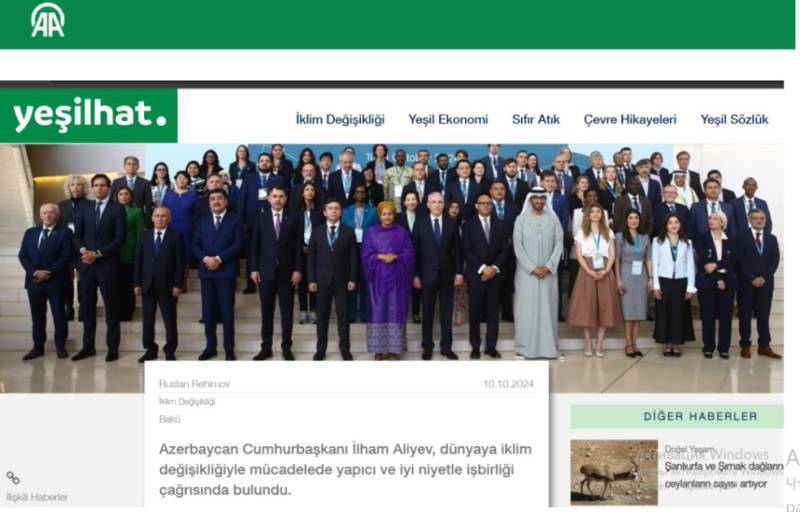Click the İlişkili Haberler chain link icon
Image resolution: width=800 pixels, height=512 pixels.
(13, 478)
